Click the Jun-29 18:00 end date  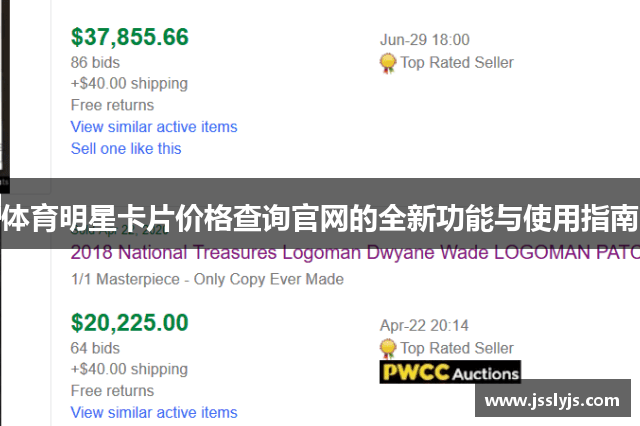click(424, 40)
